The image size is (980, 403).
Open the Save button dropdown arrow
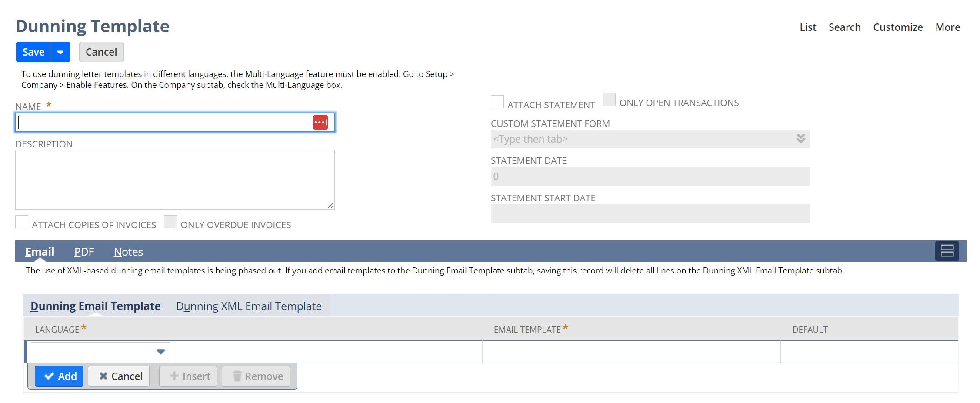(60, 52)
